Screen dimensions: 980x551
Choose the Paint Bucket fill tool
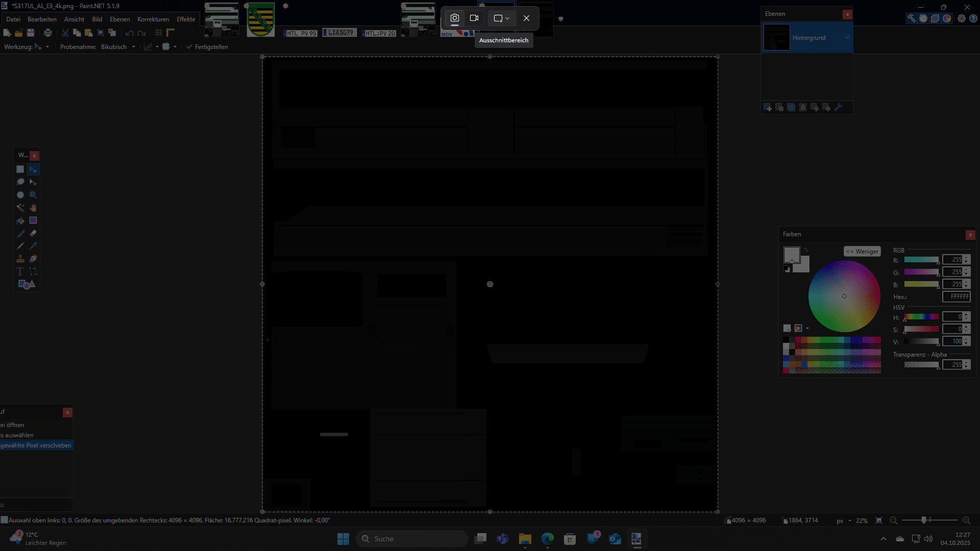click(20, 220)
